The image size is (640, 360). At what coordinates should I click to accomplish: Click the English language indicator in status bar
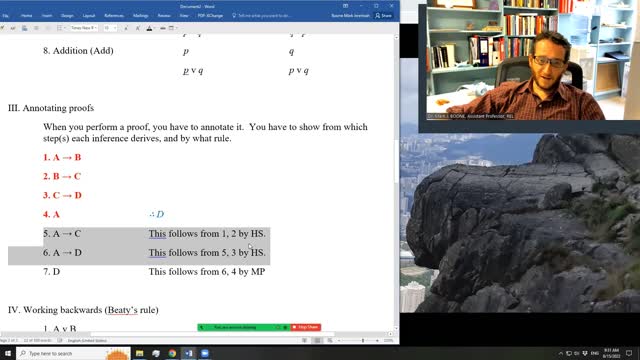87,340
